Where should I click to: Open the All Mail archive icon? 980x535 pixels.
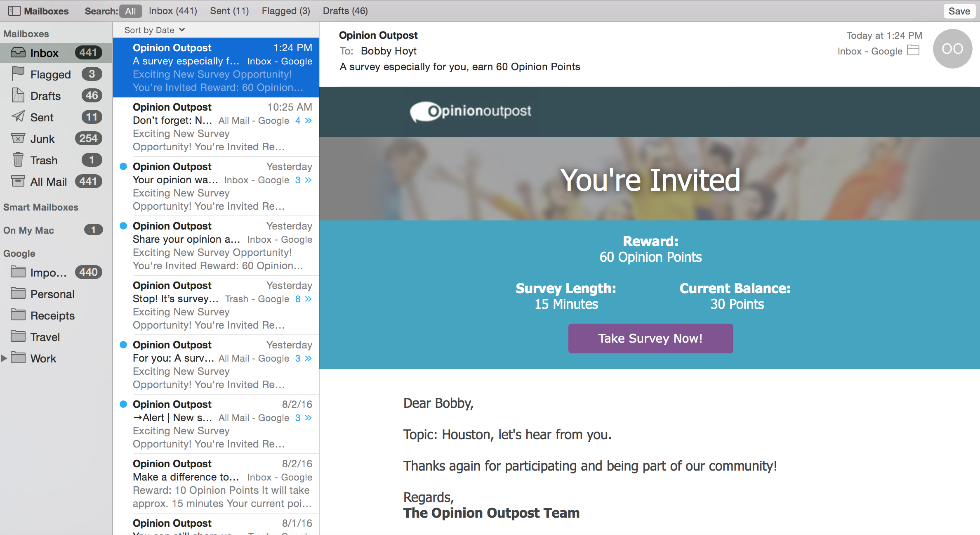tap(18, 181)
